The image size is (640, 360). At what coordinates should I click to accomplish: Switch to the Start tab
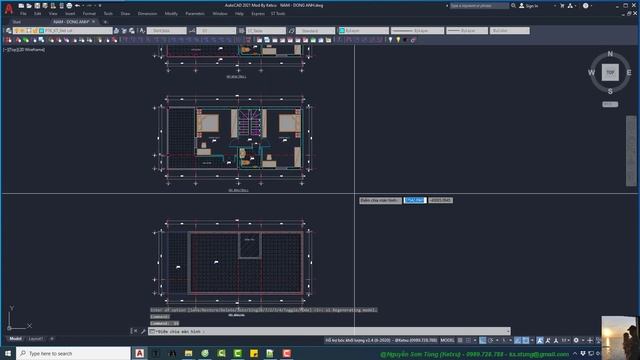17,22
